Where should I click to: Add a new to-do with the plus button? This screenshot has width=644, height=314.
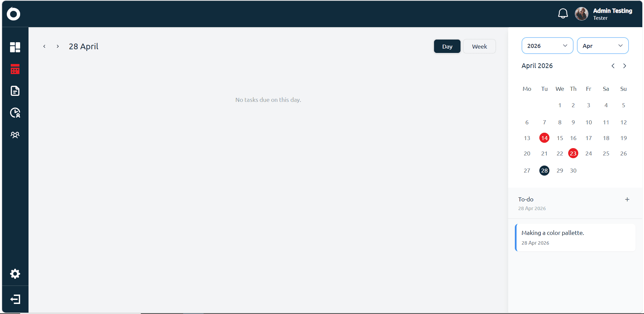point(628,199)
